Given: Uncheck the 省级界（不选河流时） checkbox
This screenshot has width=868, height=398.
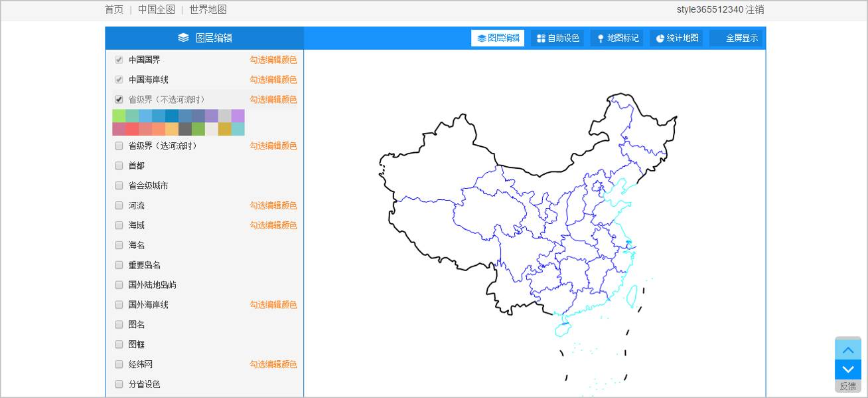Looking at the screenshot, I should coord(119,100).
